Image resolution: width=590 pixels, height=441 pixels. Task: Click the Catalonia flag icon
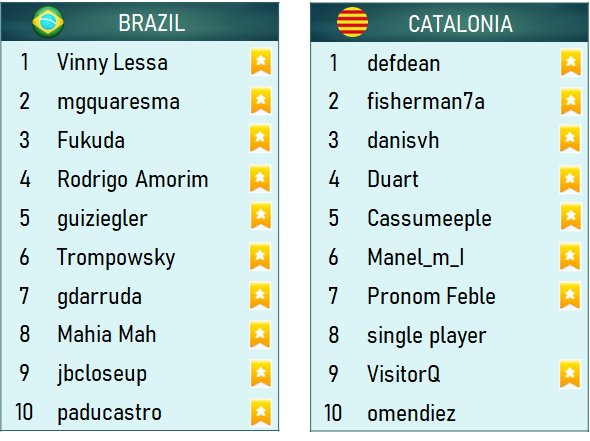(x=352, y=22)
